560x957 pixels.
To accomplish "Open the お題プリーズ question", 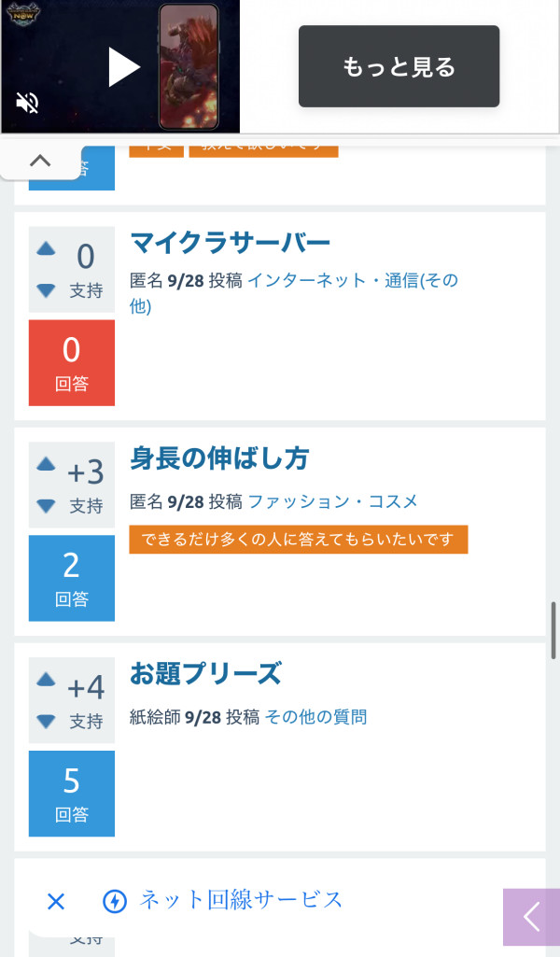I will coord(205,674).
